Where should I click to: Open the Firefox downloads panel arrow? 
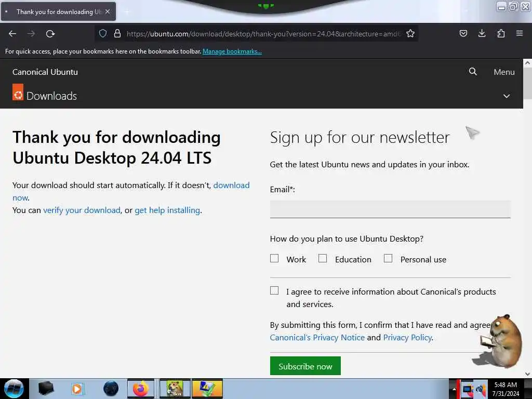click(x=482, y=33)
